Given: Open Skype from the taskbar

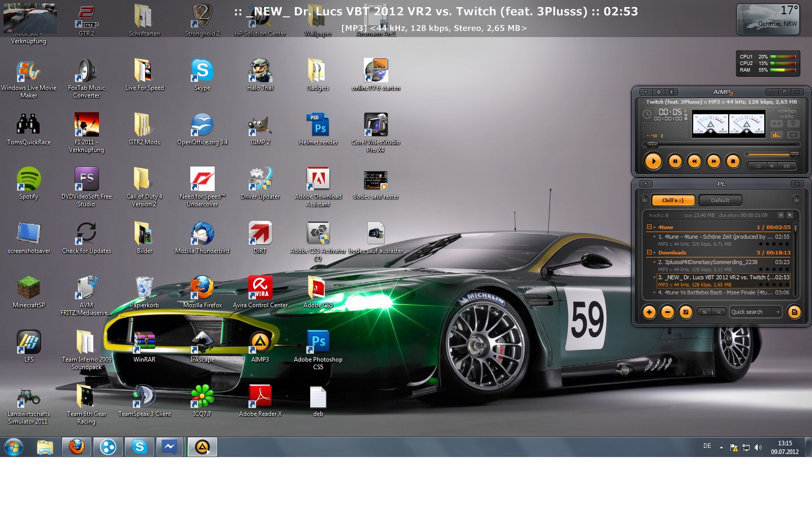Looking at the screenshot, I should [139, 447].
